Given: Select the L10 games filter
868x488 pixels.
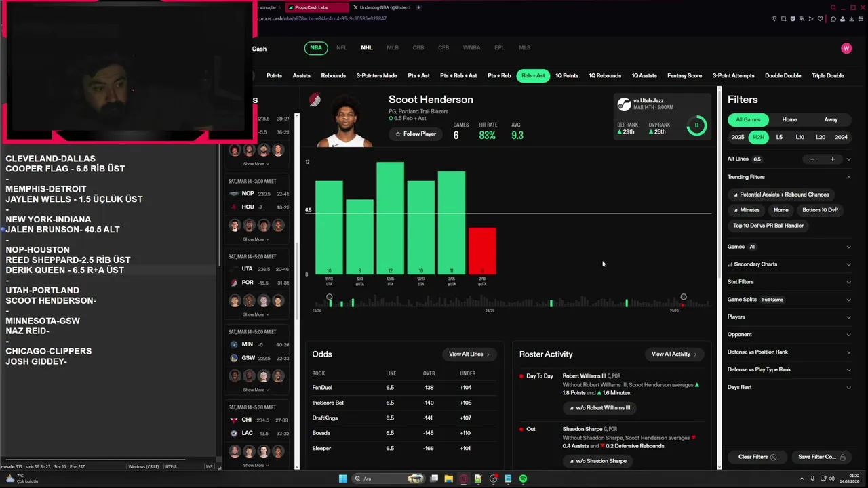Looking at the screenshot, I should tap(800, 137).
